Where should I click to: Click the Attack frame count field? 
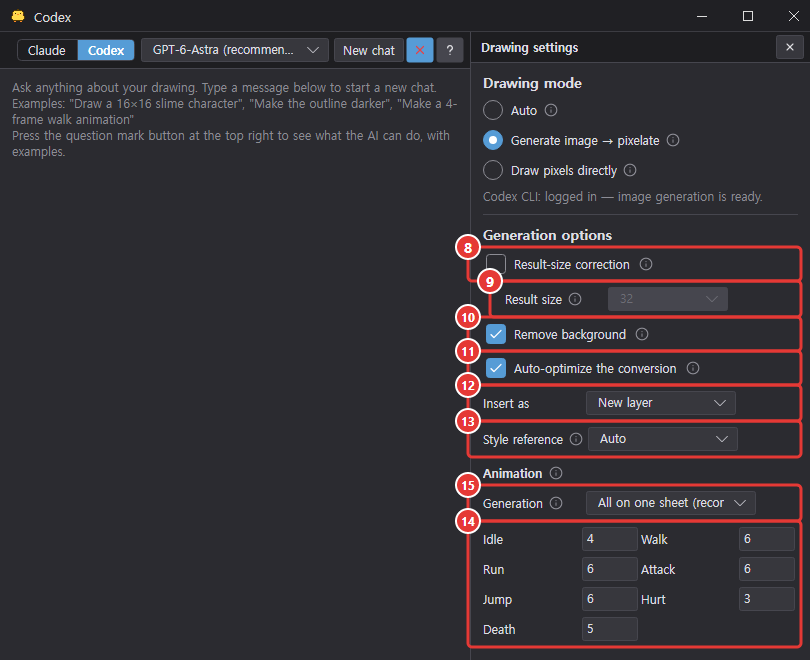tap(767, 569)
